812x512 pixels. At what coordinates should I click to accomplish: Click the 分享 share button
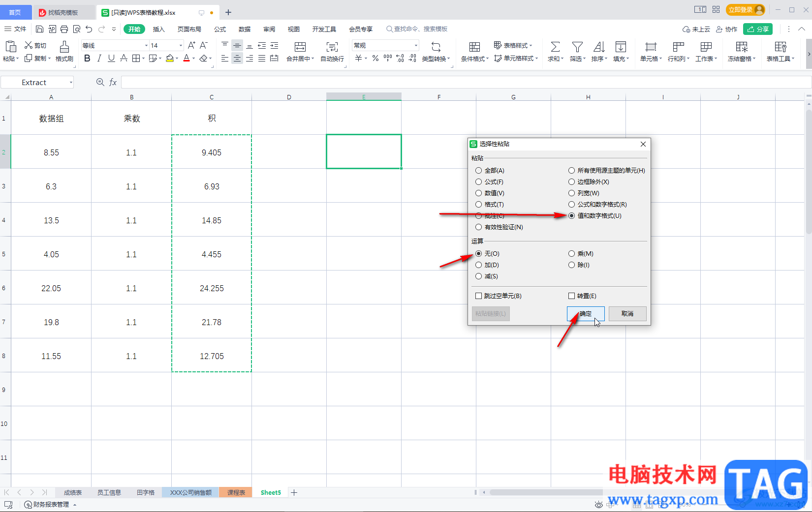[758, 29]
